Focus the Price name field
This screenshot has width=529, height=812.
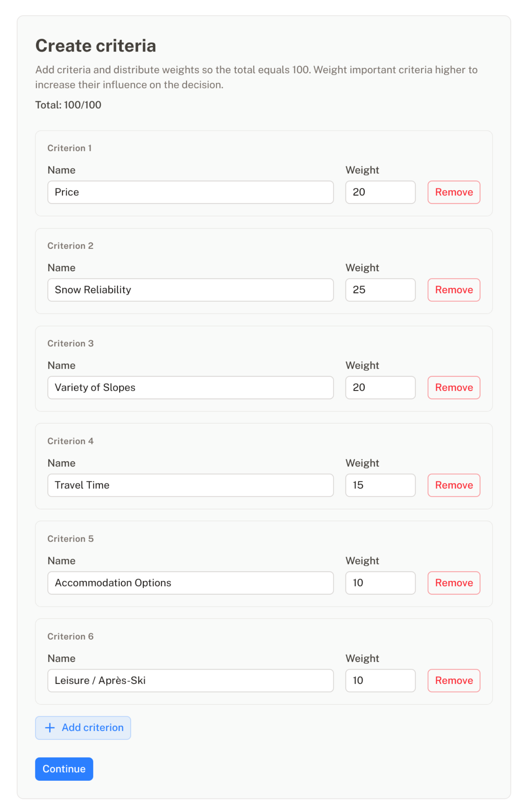click(190, 192)
